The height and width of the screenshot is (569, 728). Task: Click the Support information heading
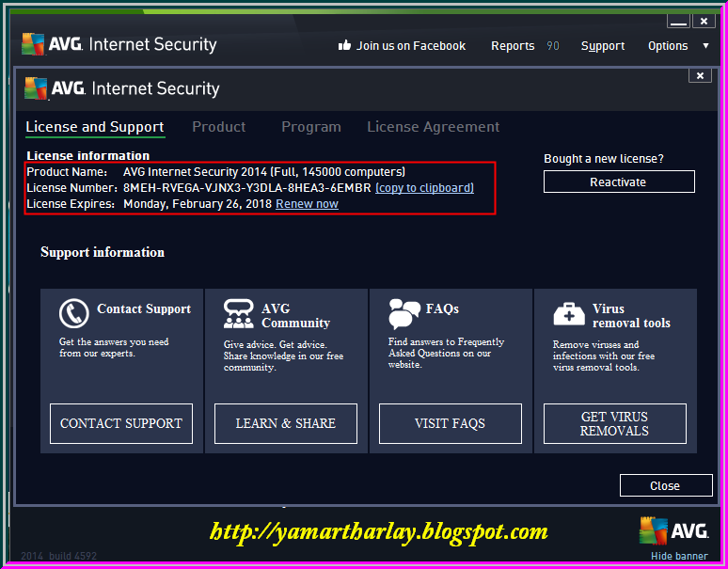pyautogui.click(x=103, y=252)
